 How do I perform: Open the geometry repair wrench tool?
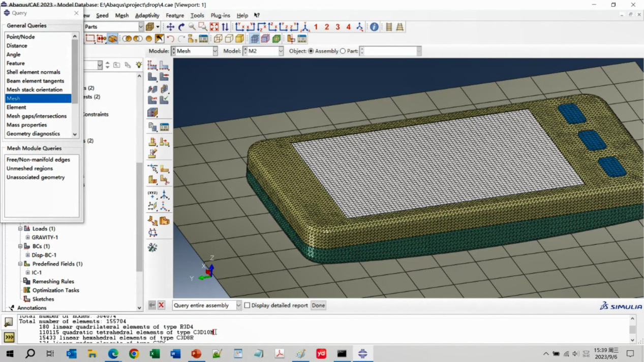click(152, 247)
